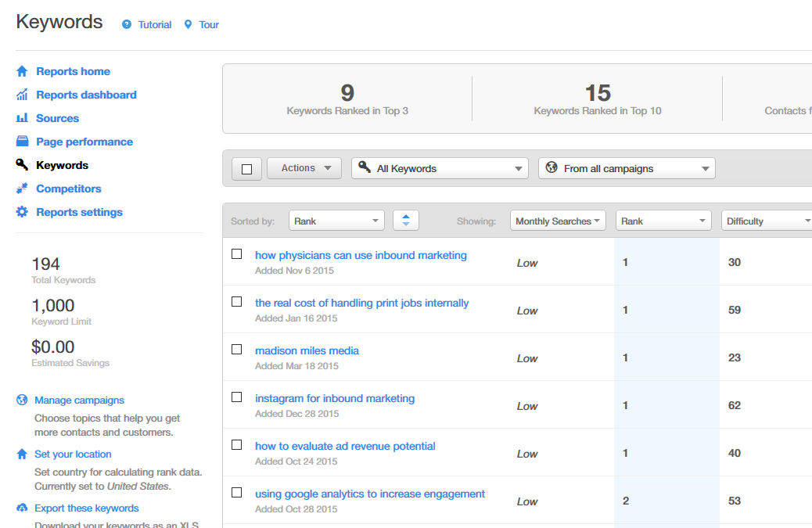Open the Difficulty column dropdown

click(768, 221)
